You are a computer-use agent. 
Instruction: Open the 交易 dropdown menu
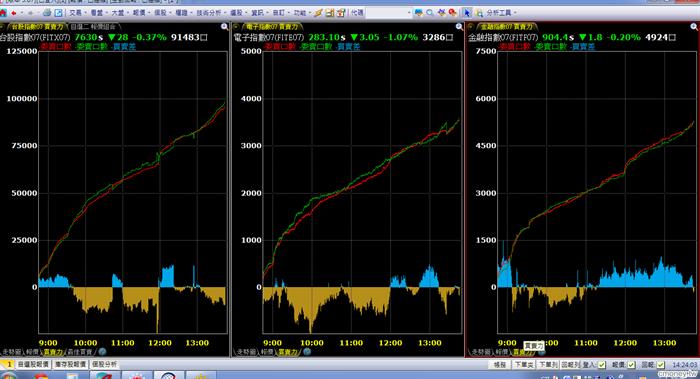(x=77, y=13)
